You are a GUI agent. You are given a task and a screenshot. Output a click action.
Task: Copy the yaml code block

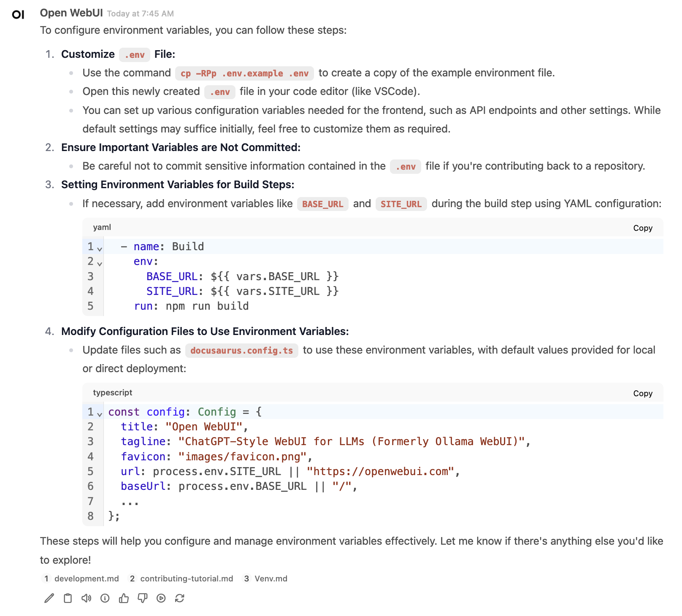[x=642, y=228]
